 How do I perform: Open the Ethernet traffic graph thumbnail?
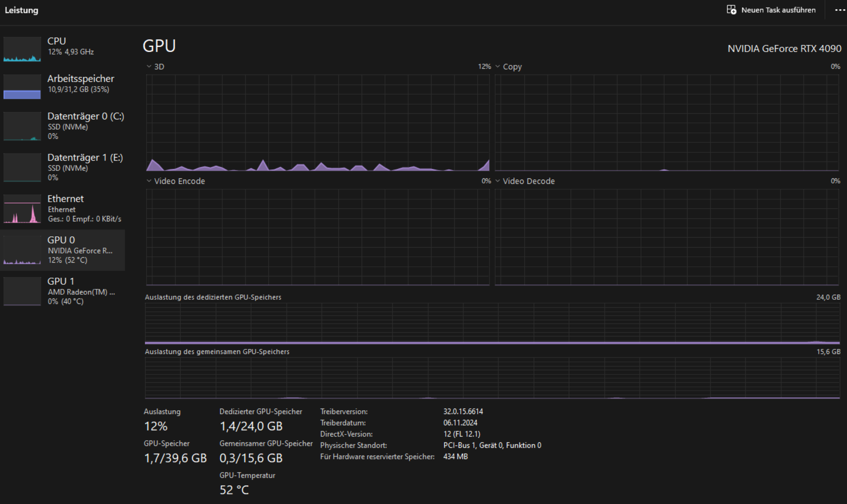[x=22, y=208]
